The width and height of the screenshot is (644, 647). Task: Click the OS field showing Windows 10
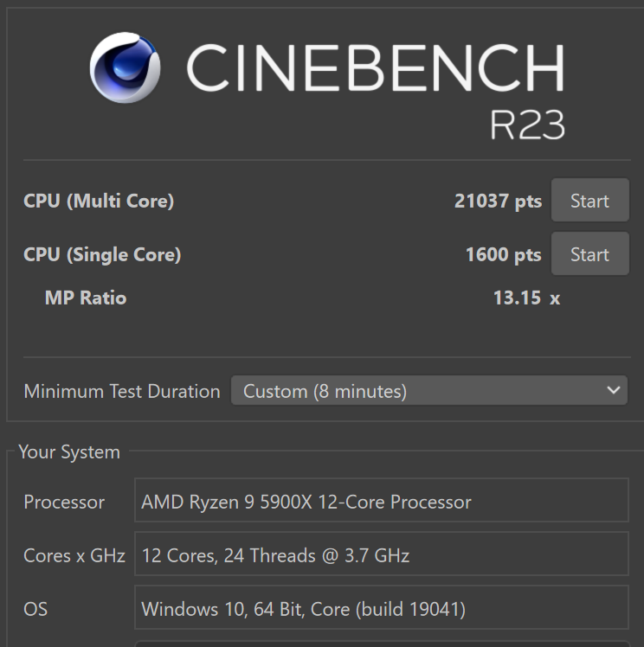tap(382, 607)
